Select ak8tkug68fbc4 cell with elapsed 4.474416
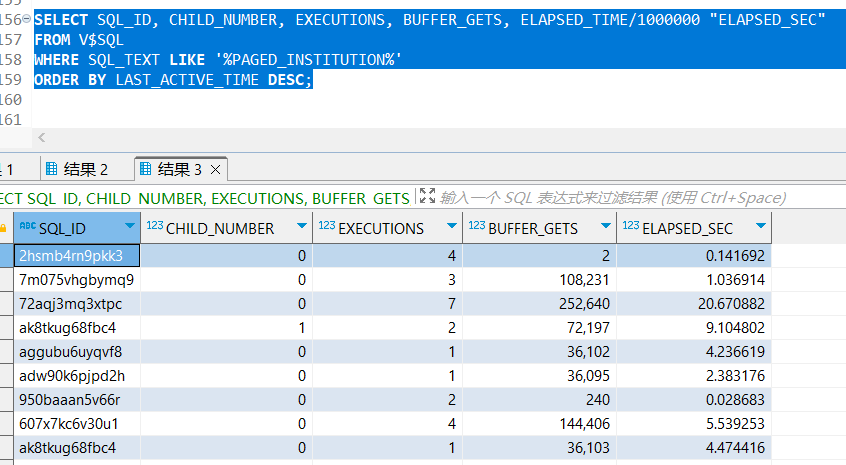Image resolution: width=846 pixels, height=465 pixels. point(77,448)
